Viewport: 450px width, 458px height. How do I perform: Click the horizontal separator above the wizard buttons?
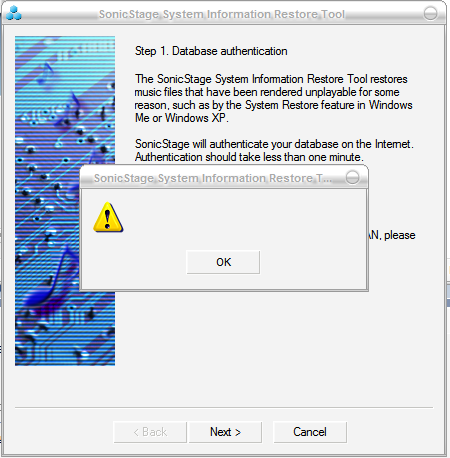224,407
